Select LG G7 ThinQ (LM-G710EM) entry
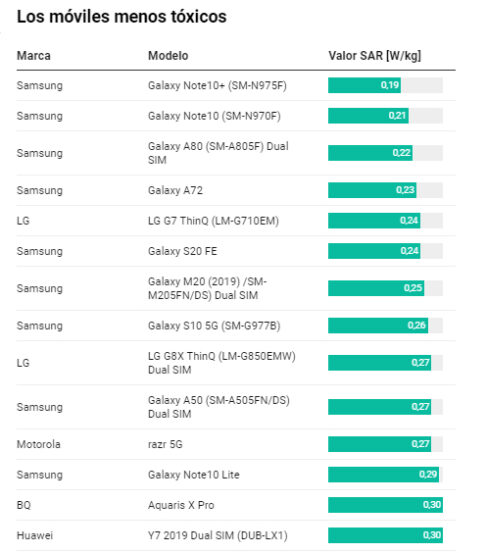 (213, 221)
